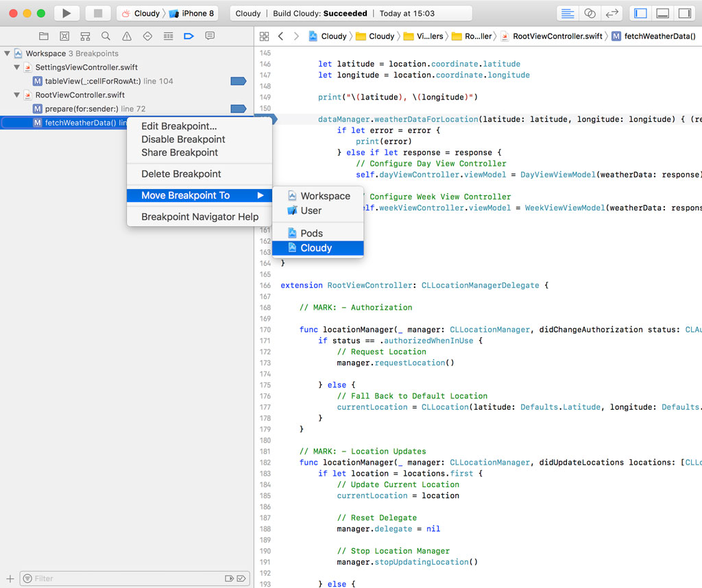702x588 pixels.
Task: Open the Find navigator magnifier icon
Action: pos(106,36)
